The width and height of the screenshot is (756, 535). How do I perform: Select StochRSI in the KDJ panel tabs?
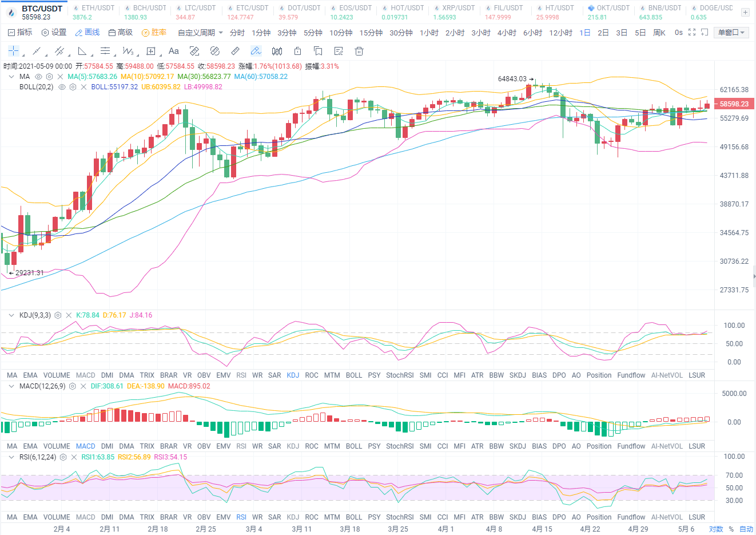(x=400, y=375)
